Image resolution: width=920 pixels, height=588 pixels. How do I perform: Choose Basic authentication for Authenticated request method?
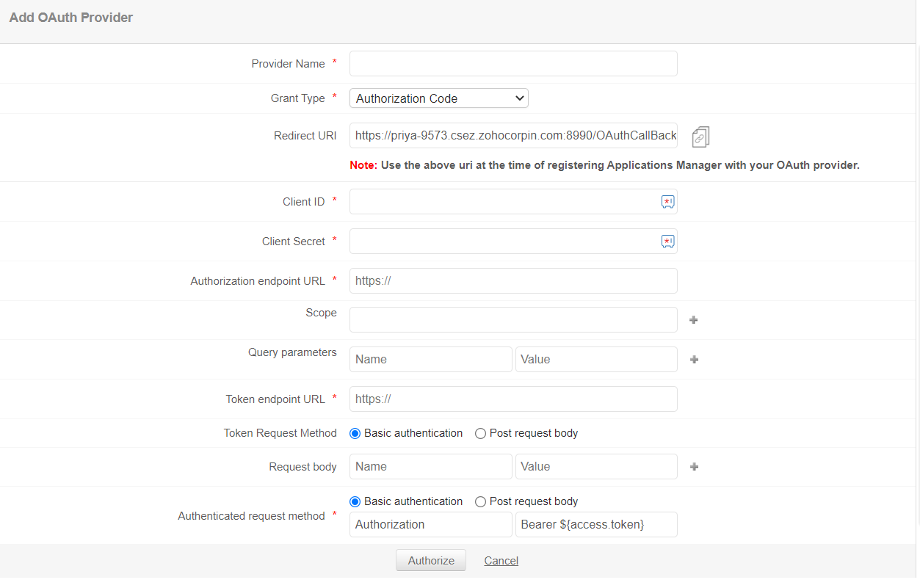click(355, 502)
